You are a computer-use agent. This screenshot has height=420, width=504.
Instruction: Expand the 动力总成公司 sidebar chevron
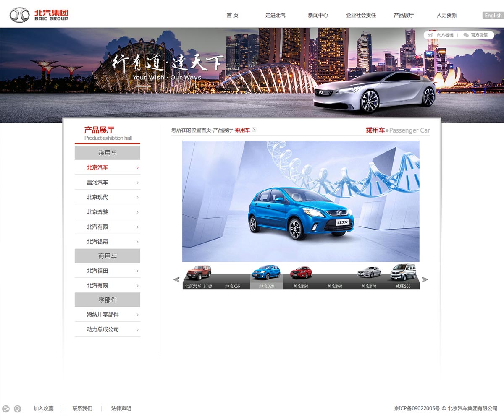pyautogui.click(x=138, y=330)
